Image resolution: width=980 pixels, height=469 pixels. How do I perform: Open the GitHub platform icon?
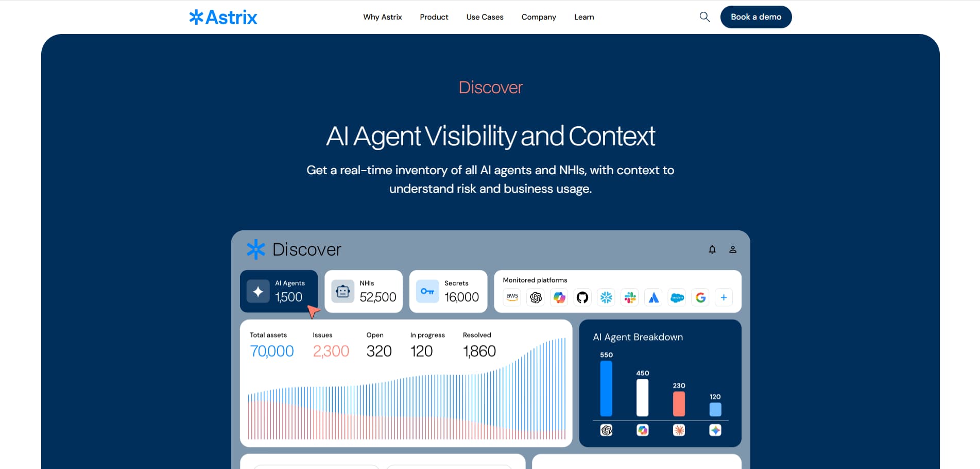582,297
